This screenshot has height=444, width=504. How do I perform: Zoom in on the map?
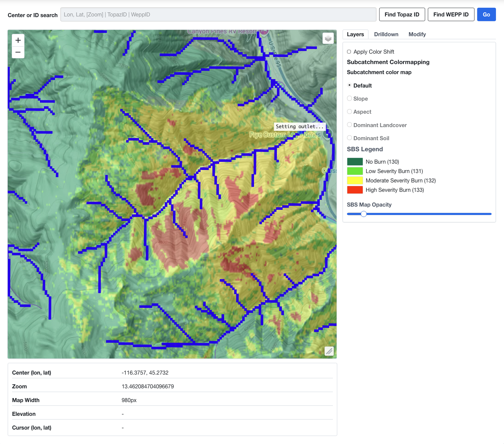pos(18,40)
